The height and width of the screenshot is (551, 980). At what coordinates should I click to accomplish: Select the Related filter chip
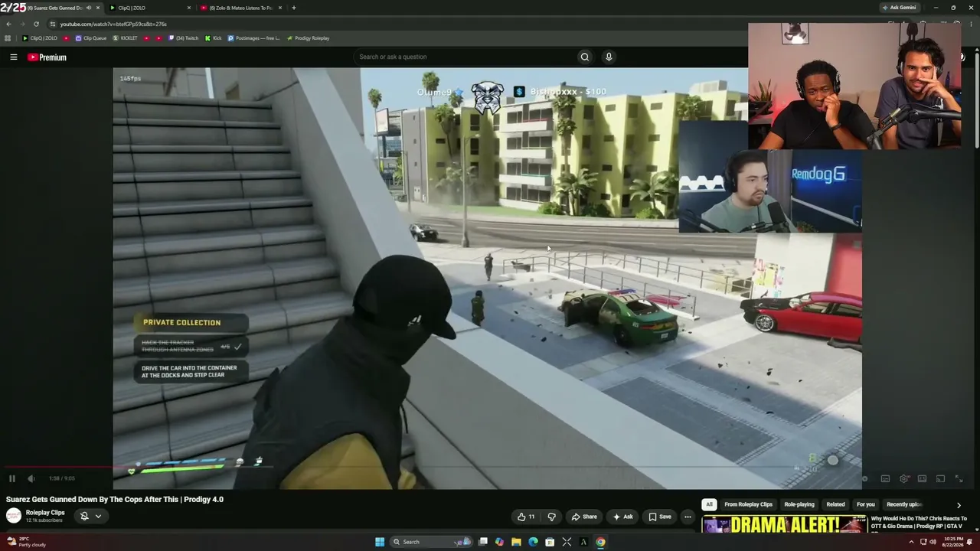tap(835, 504)
